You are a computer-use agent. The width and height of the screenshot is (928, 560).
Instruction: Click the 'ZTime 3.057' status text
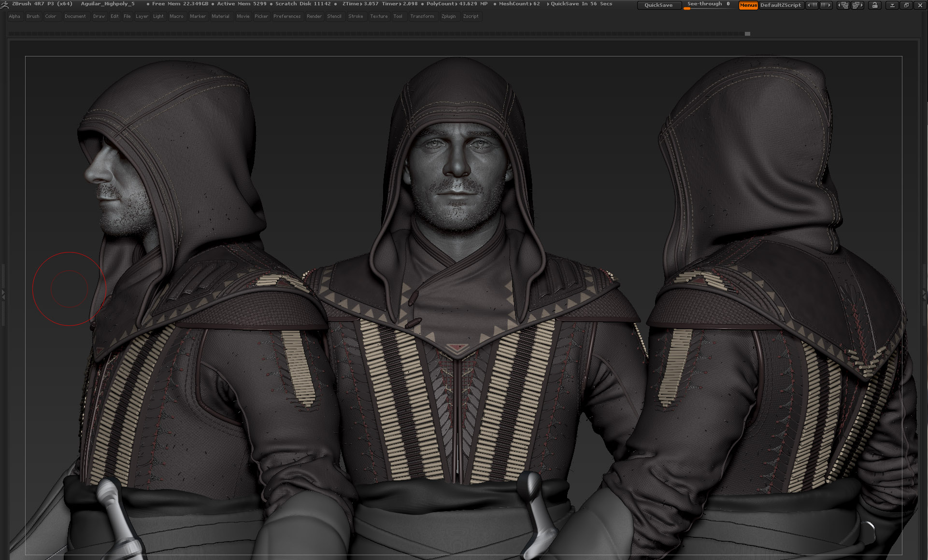tap(360, 4)
